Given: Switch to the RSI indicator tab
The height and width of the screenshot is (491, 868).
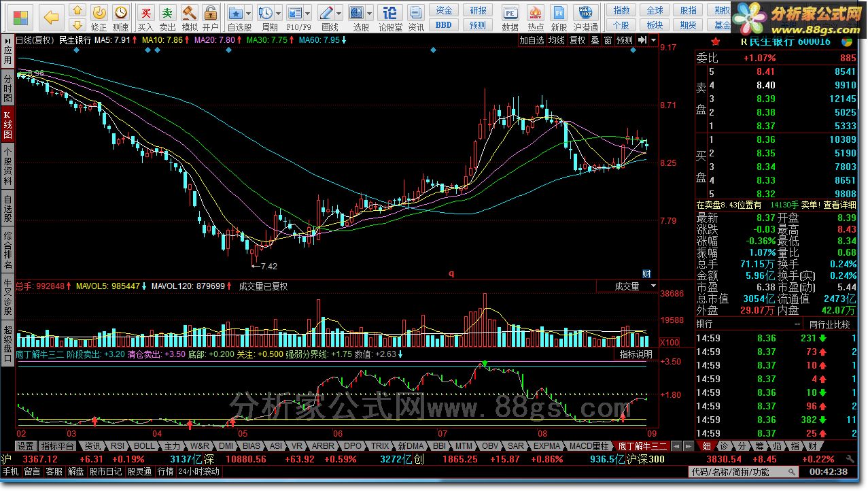Looking at the screenshot, I should [x=117, y=446].
